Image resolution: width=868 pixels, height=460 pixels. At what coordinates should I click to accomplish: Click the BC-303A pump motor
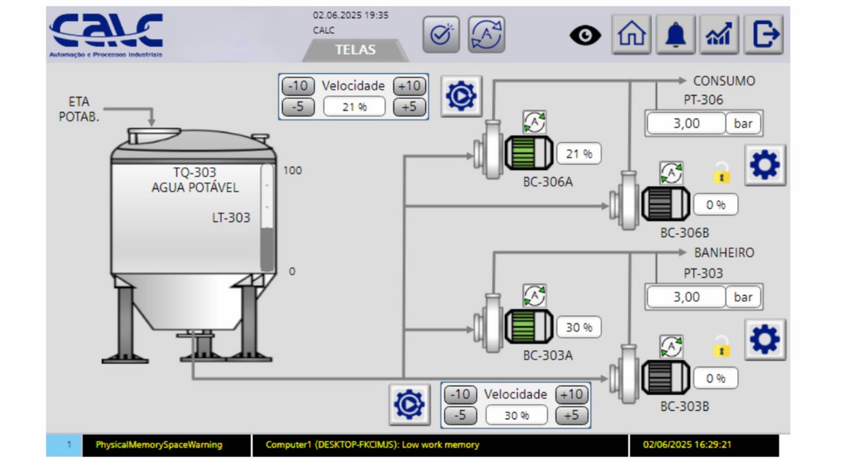(x=527, y=326)
